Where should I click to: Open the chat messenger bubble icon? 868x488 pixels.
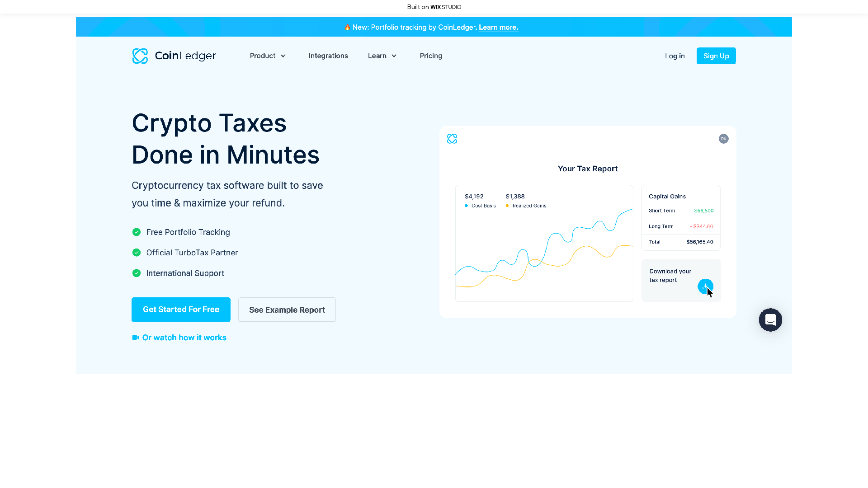coord(770,320)
